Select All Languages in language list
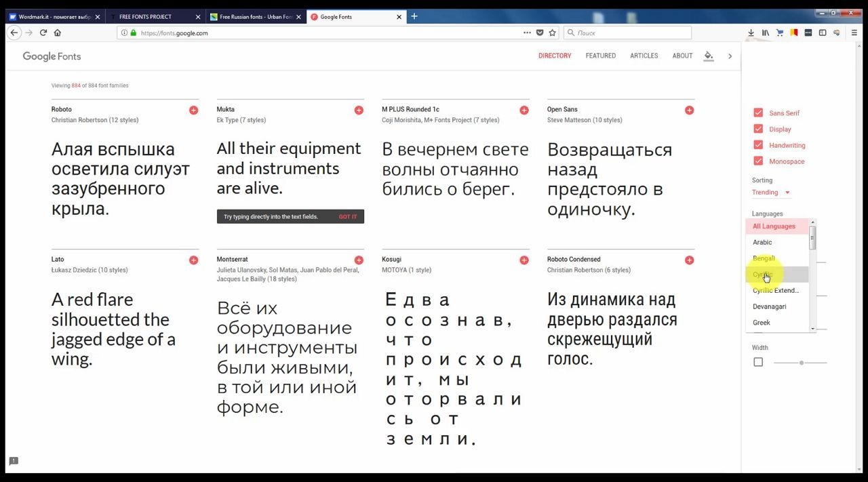The image size is (868, 482). point(777,226)
